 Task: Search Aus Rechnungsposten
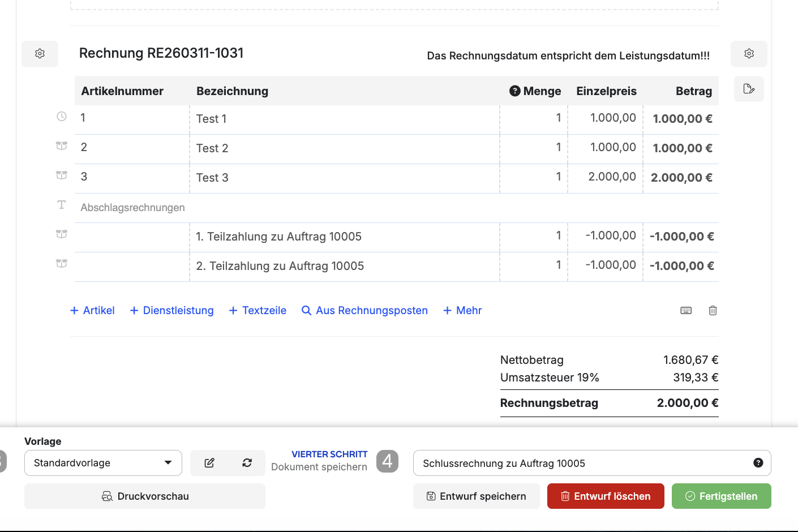[364, 311]
